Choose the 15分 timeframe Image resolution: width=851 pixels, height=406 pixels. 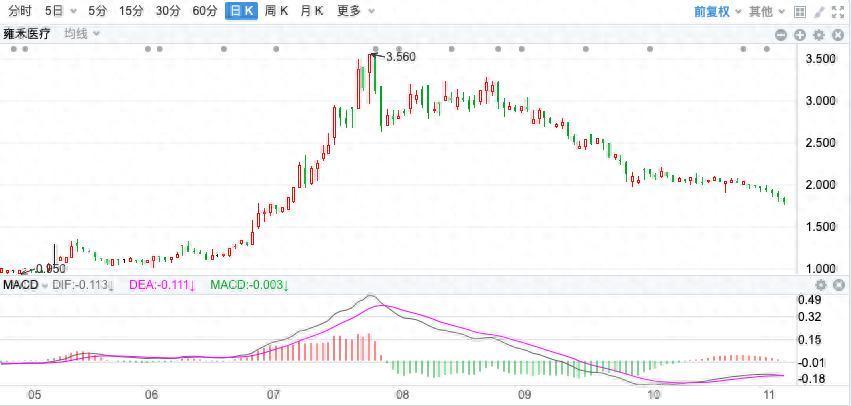pyautogui.click(x=131, y=11)
